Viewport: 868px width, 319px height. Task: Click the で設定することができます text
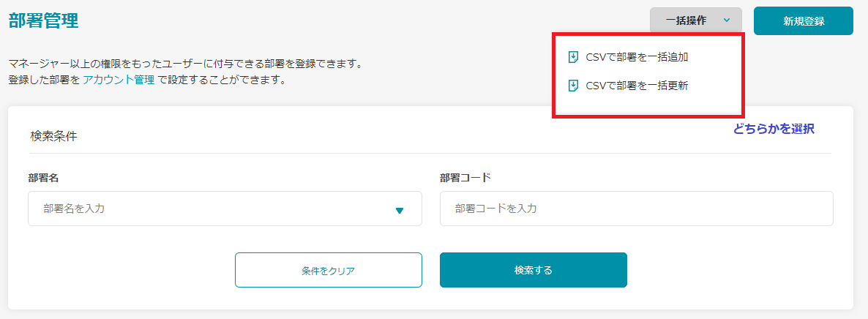[x=221, y=80]
